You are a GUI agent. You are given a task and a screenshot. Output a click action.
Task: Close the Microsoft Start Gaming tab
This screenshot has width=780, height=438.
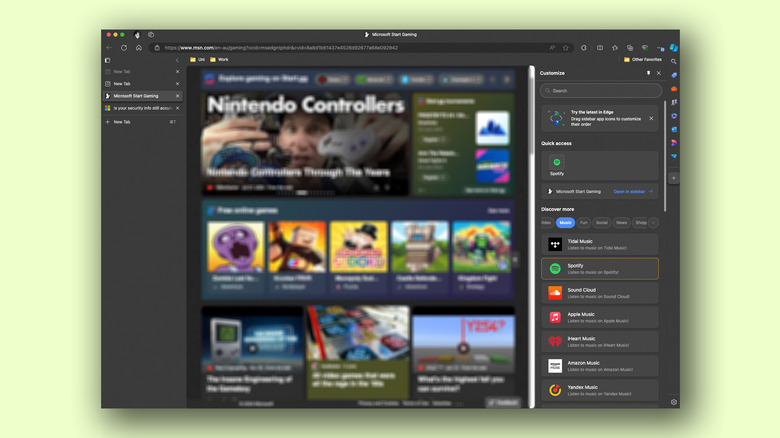[178, 96]
